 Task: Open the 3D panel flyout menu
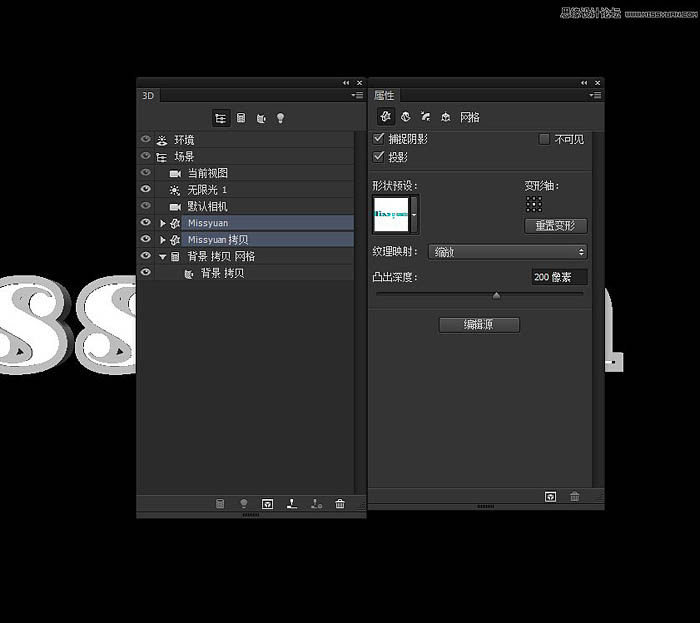point(357,95)
